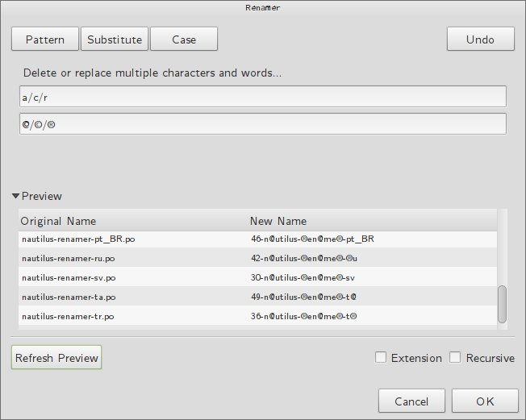Click the Refresh Preview button

[56, 358]
